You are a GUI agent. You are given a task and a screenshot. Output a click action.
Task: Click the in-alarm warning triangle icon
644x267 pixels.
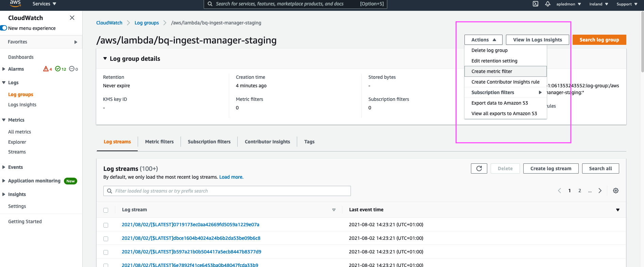46,69
